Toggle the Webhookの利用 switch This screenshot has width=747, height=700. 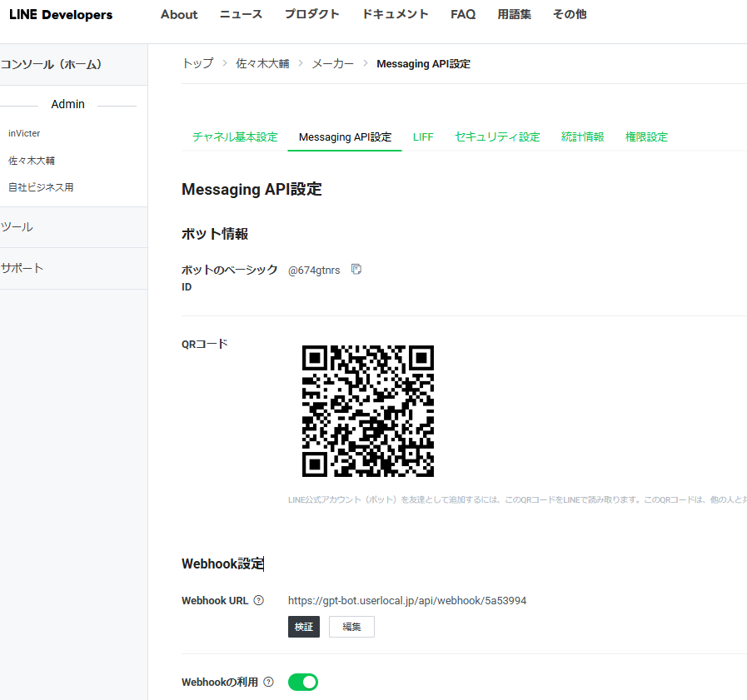[303, 682]
